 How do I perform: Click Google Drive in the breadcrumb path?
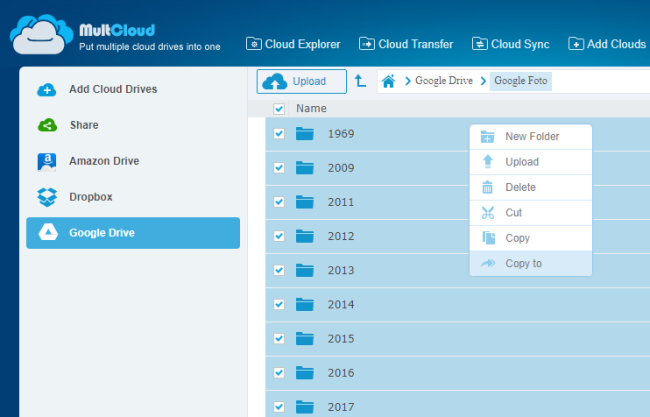coord(444,80)
